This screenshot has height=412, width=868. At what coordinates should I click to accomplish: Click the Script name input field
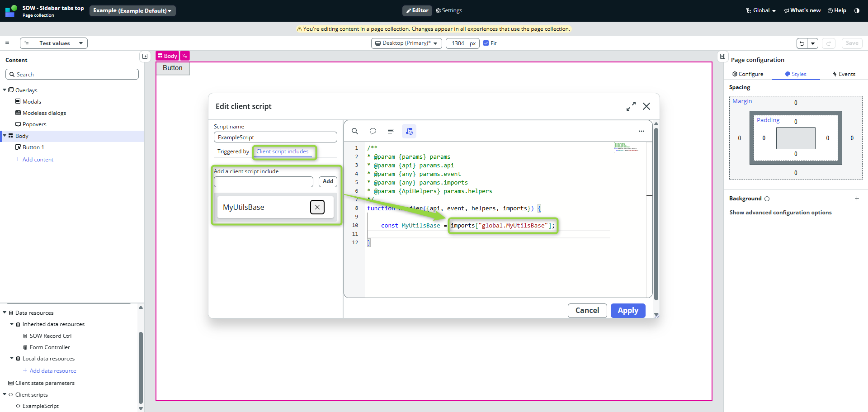click(x=275, y=137)
